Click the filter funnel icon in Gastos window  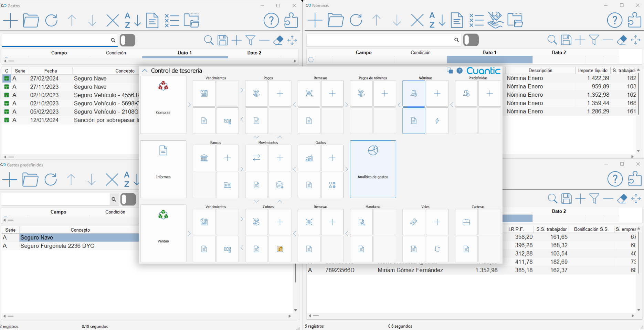[251, 40]
